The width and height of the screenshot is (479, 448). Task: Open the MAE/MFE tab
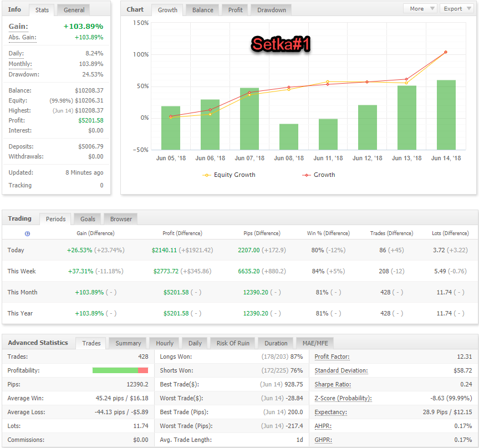coord(315,343)
